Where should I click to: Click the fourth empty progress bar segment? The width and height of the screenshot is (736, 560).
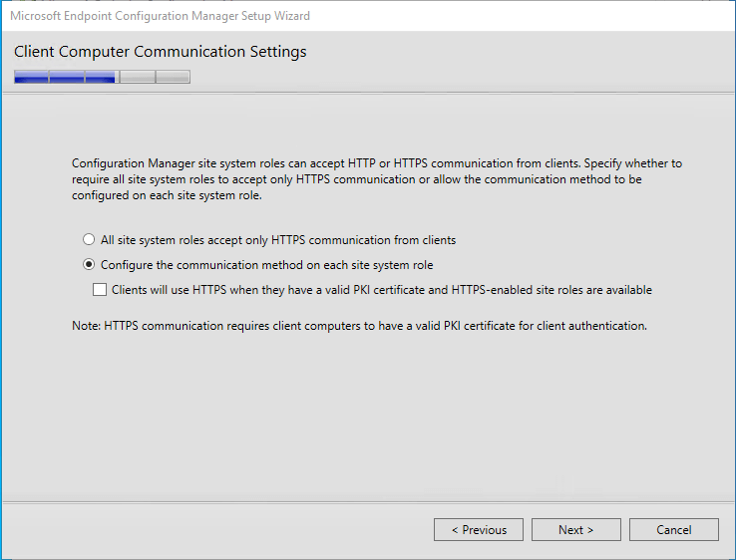(x=138, y=77)
